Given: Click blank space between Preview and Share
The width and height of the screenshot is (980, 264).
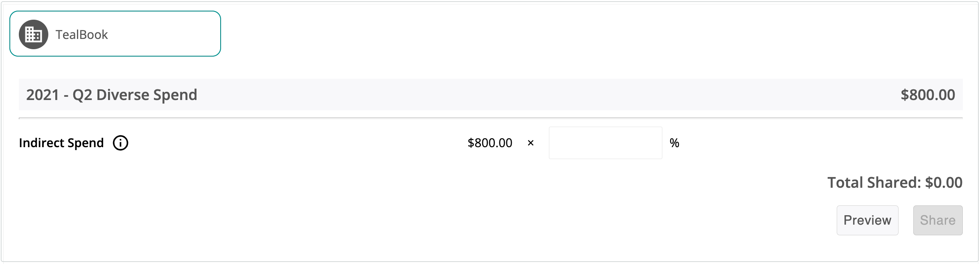Looking at the screenshot, I should 905,221.
